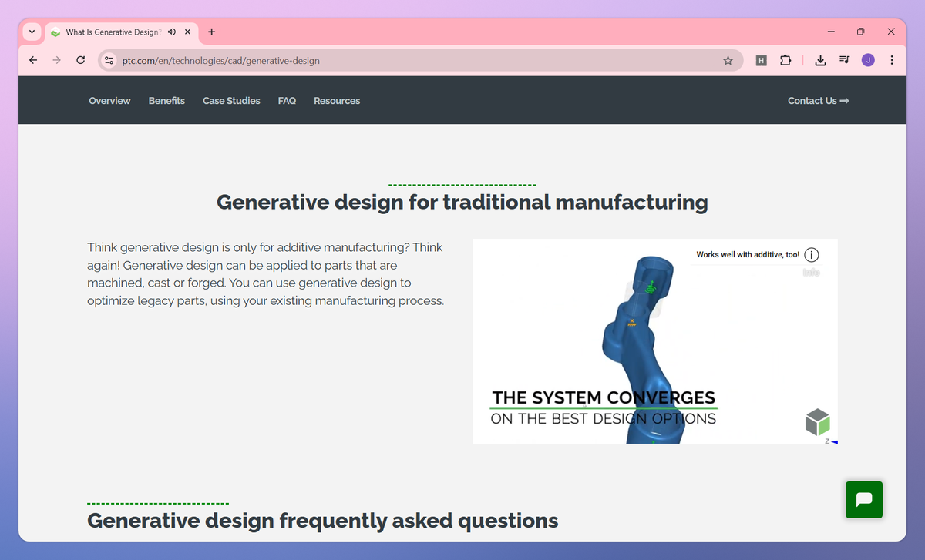
Task: Click inside the address bar
Action: [385, 59]
